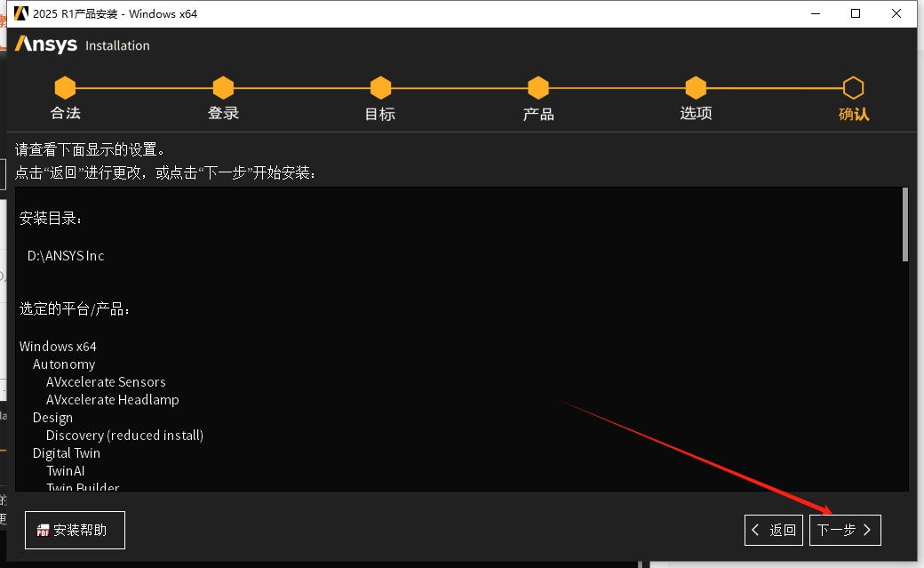Screen dimensions: 924x568
Task: Click the Autonomy category line
Action: pos(64,364)
